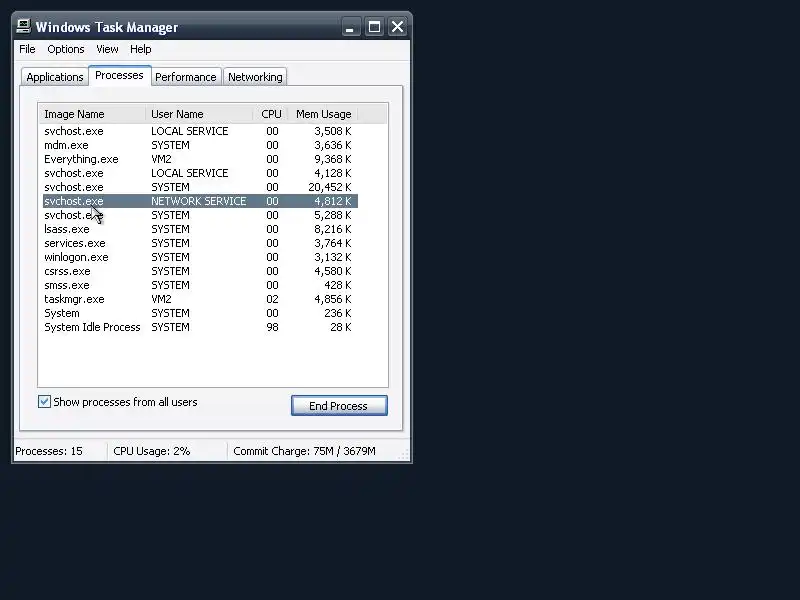The height and width of the screenshot is (600, 800).
Task: Click VM2 user of taskmgr.exe
Action: pyautogui.click(x=161, y=299)
